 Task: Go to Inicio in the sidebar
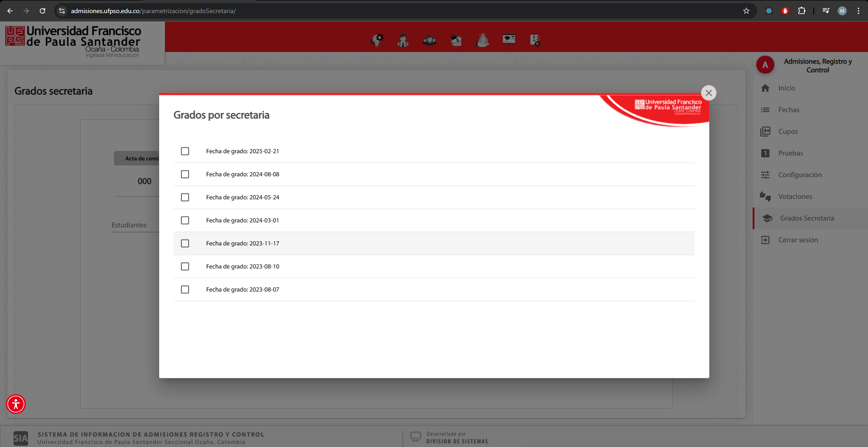(787, 88)
